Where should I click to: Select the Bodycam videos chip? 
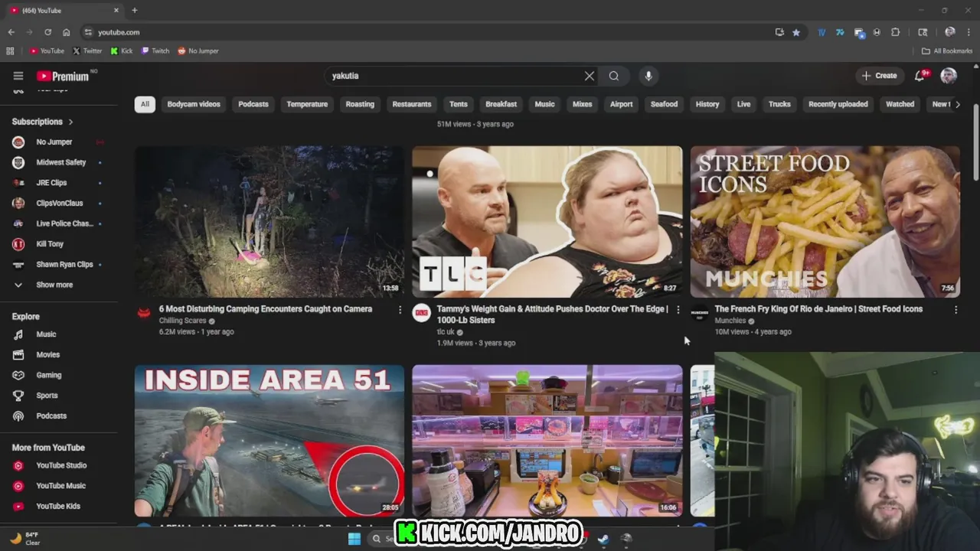(x=194, y=104)
